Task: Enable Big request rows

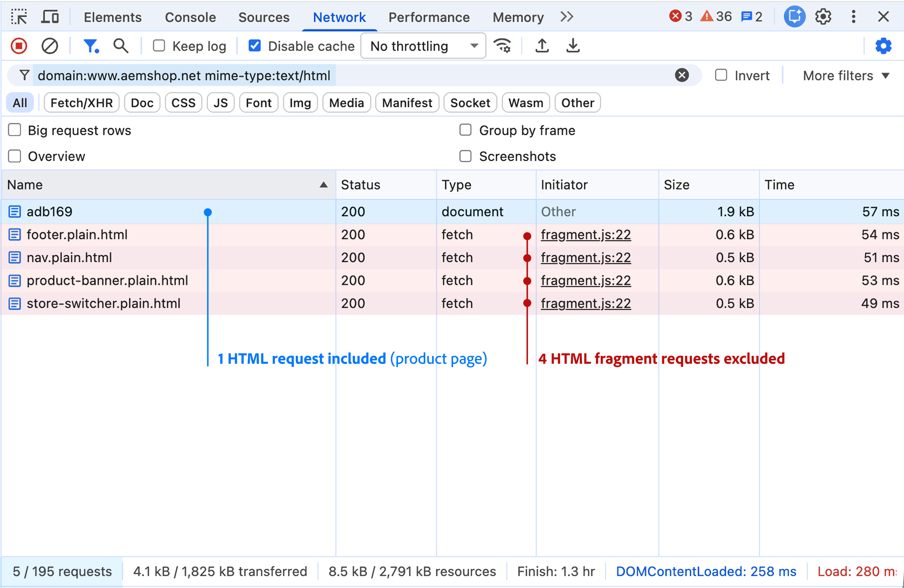Action: (x=14, y=130)
